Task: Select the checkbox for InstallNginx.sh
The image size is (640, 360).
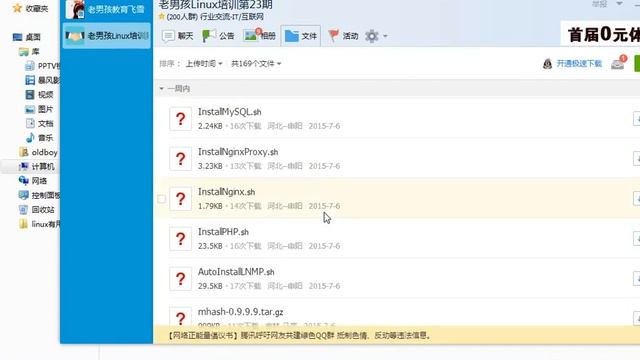Action: (x=162, y=199)
